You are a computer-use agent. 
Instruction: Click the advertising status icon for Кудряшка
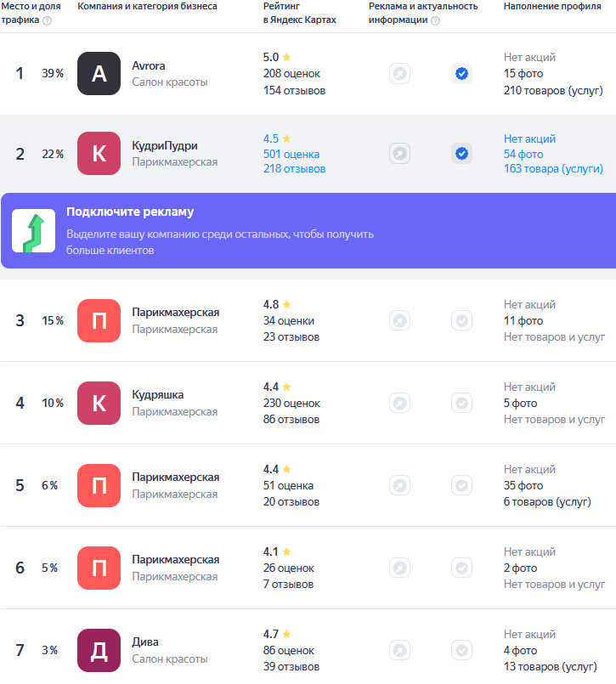(x=399, y=403)
